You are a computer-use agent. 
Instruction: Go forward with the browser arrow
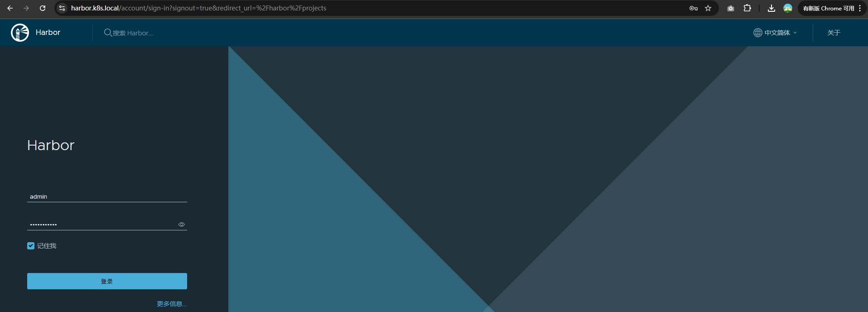click(x=26, y=8)
